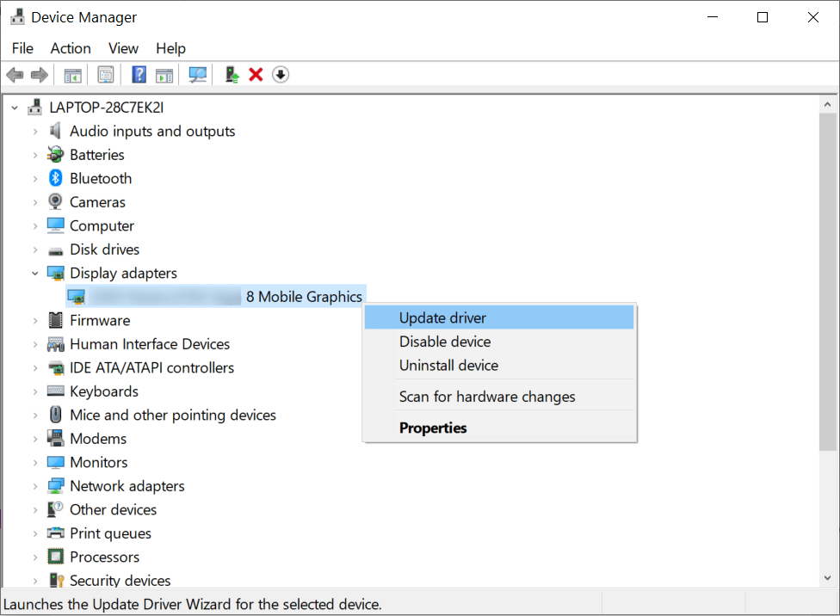This screenshot has height=616, width=840.
Task: Expand the Disk drives node chevron
Action: [x=34, y=249]
